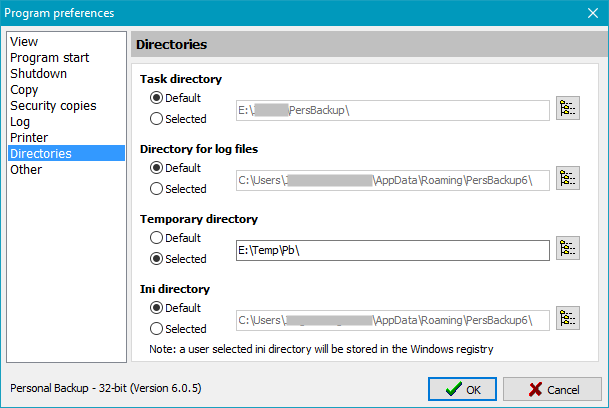Screen dimensions: 609x408
Task: Show the Log preferences page
Action: point(20,122)
